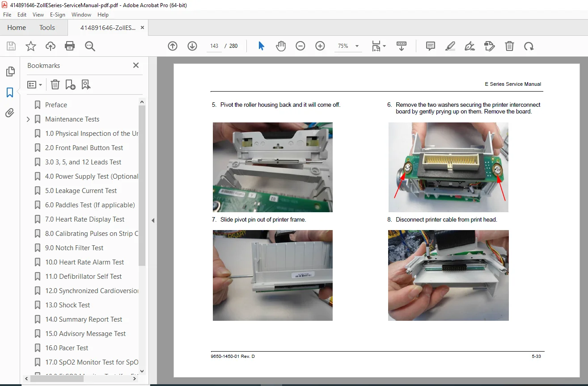
Task: Open the 75% zoom level dropdown
Action: (348, 46)
